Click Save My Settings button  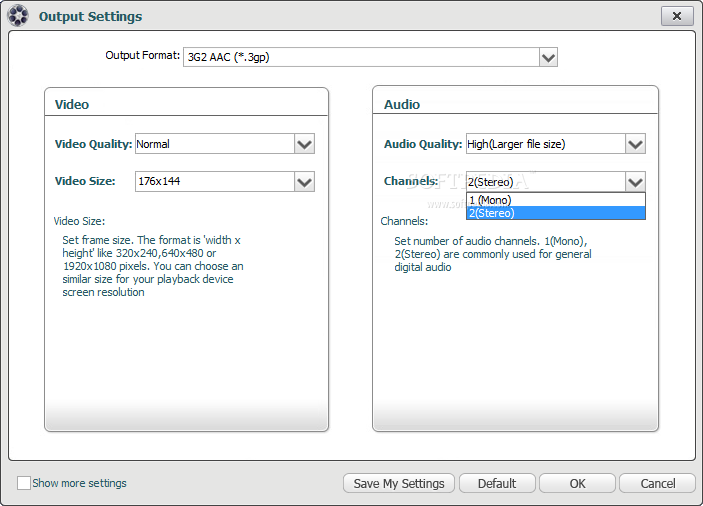coord(399,483)
